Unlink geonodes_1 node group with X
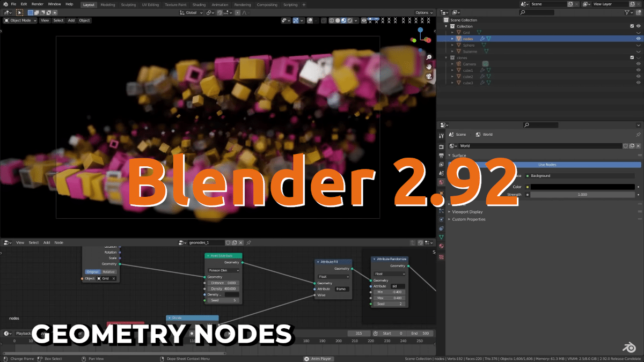Image resolution: width=644 pixels, height=362 pixels. point(241,242)
